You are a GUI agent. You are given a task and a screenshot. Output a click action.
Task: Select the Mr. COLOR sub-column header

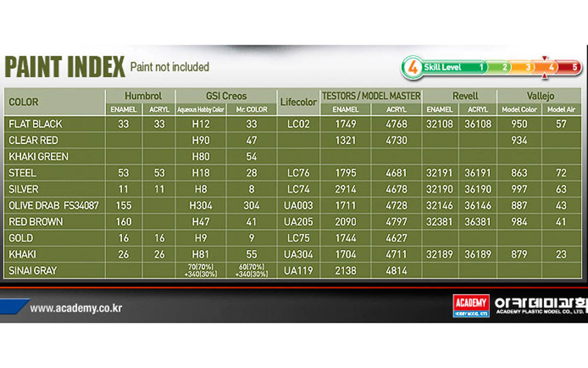point(251,110)
